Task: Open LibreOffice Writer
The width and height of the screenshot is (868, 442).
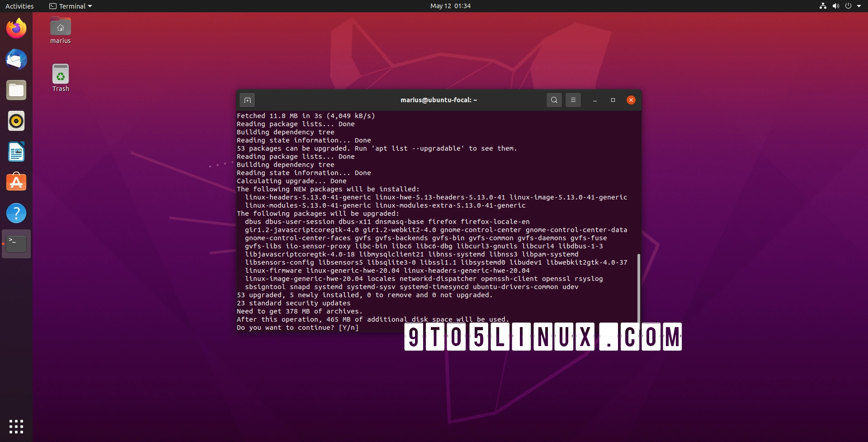Action: [16, 152]
